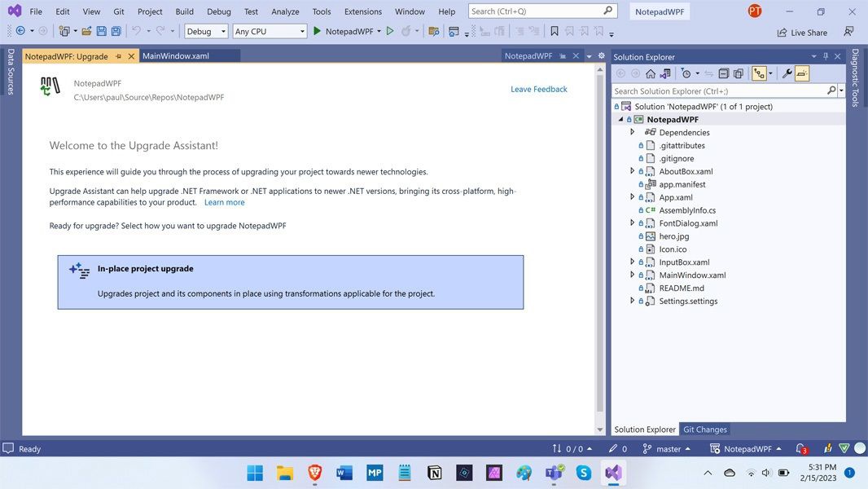
Task: Click the master branch indicator in the status bar
Action: coord(668,449)
